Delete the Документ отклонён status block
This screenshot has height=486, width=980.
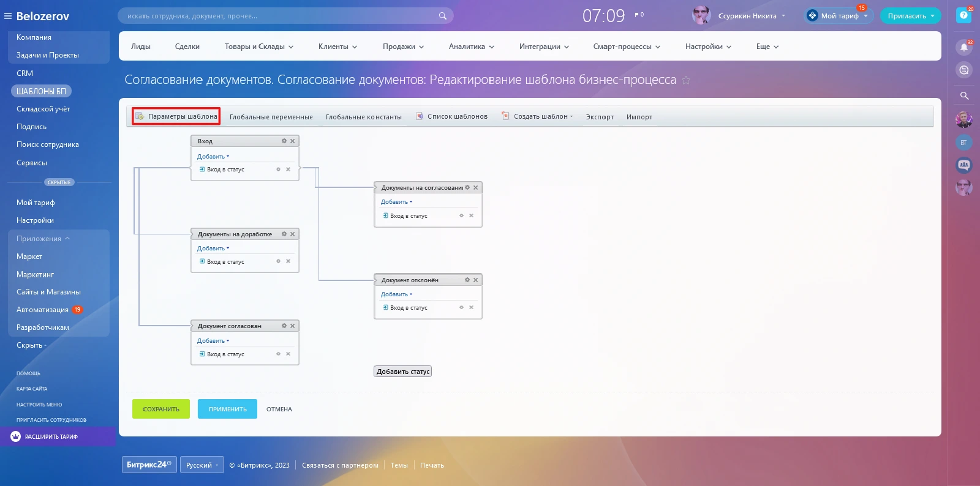(475, 280)
